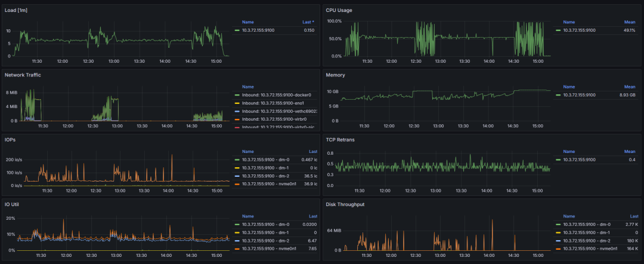
Task: Open the TCP Retrans panel title menu
Action: (x=339, y=139)
